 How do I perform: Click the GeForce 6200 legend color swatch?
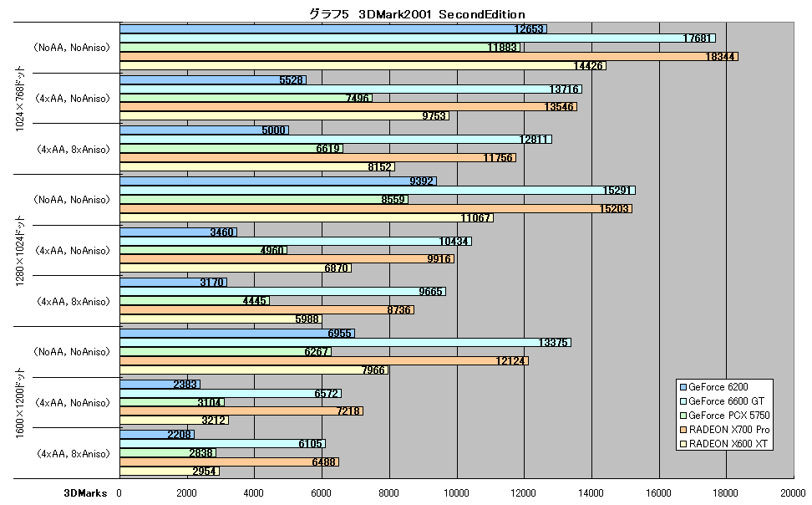pos(683,387)
